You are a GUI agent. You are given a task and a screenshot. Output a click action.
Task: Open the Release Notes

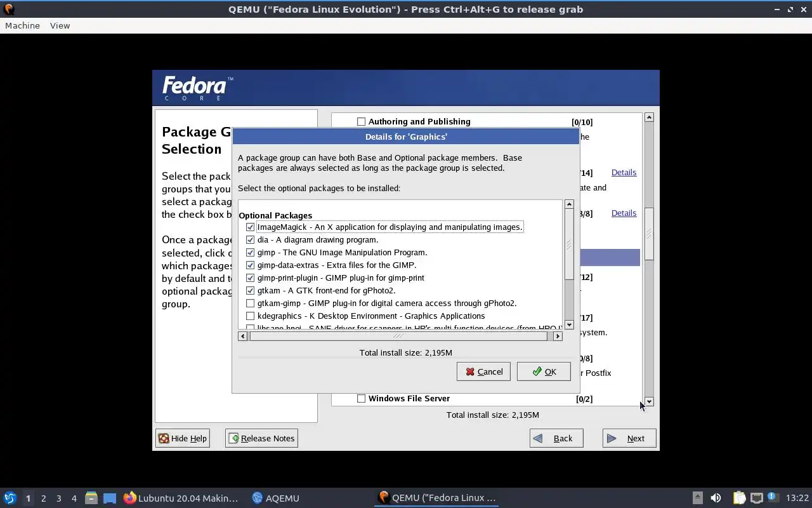click(x=261, y=438)
